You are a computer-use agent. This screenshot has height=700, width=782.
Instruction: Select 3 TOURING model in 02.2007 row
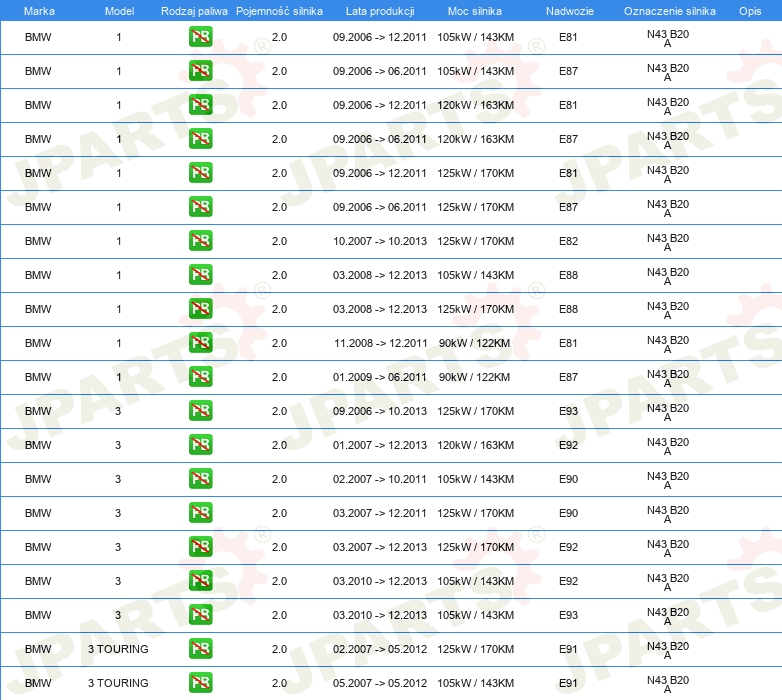(118, 649)
